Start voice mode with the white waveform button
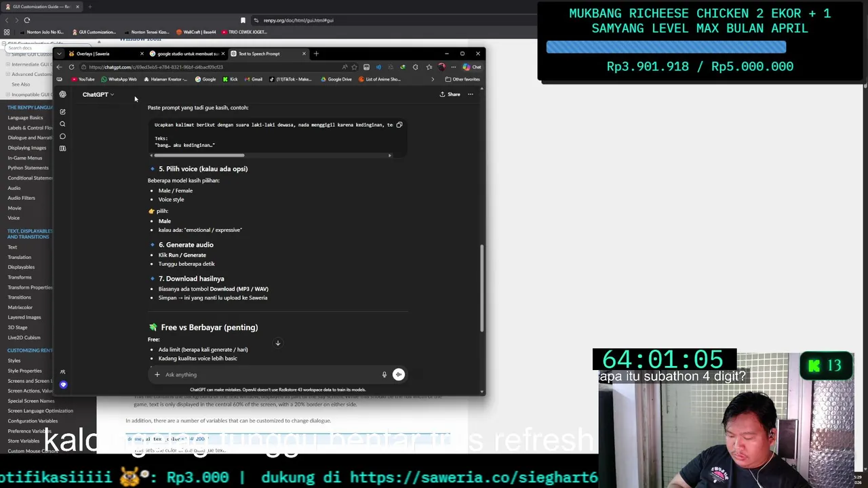 point(399,374)
